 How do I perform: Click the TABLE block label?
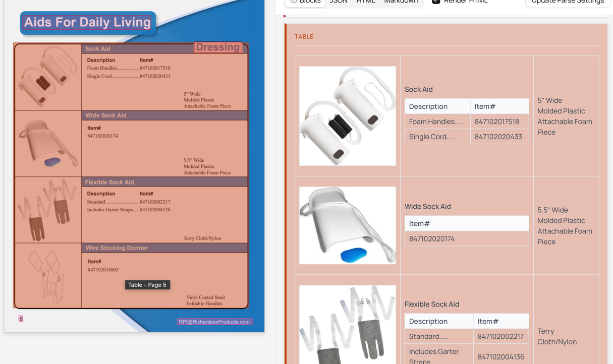click(x=304, y=36)
